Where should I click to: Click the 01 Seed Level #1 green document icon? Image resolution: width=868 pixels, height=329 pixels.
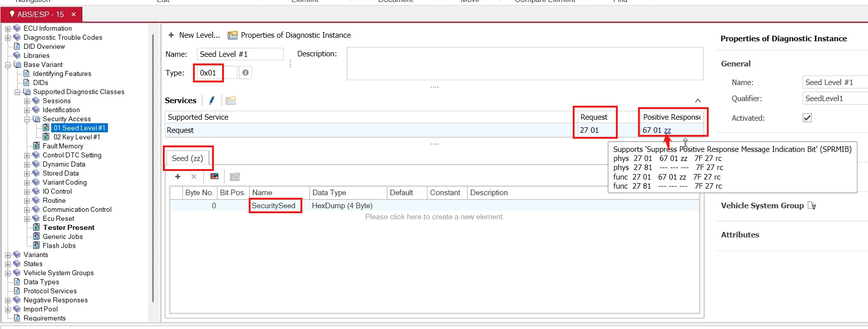click(x=46, y=128)
